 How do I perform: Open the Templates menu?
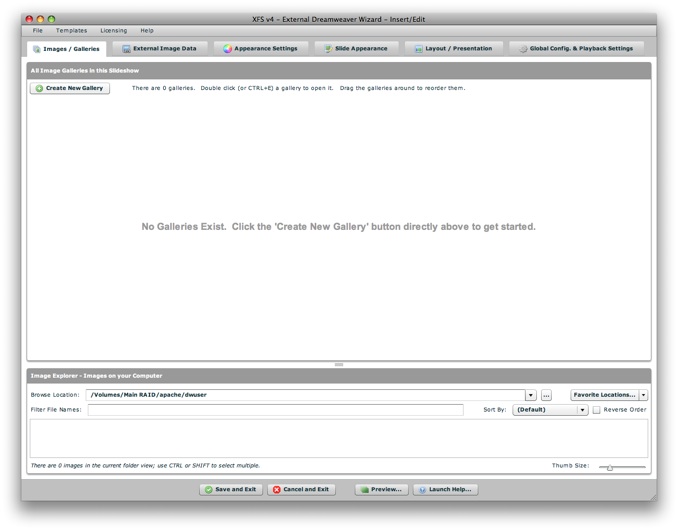(x=71, y=31)
